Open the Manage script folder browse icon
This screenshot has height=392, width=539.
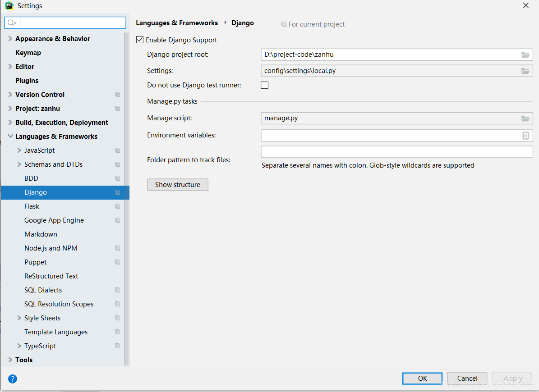[525, 118]
